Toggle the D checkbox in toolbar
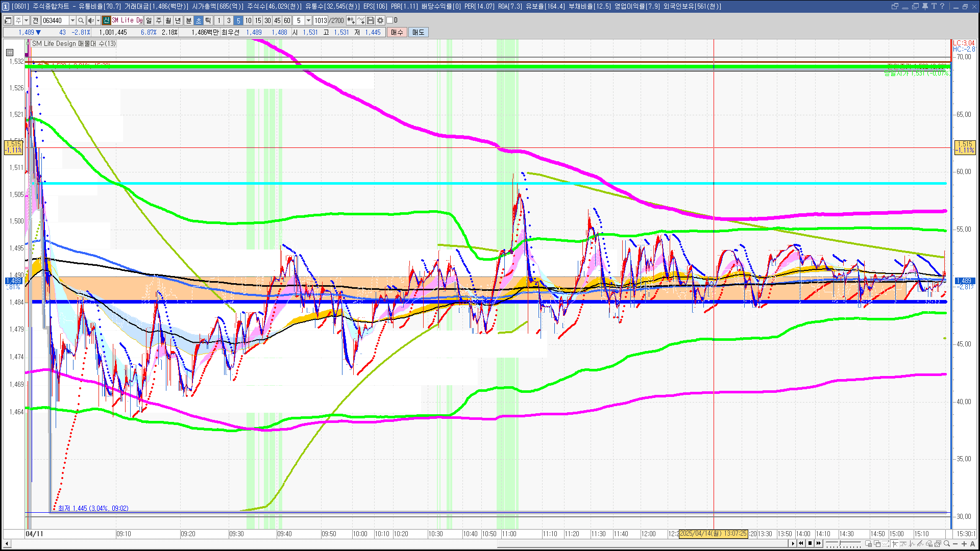The width and height of the screenshot is (980, 551). (x=390, y=20)
